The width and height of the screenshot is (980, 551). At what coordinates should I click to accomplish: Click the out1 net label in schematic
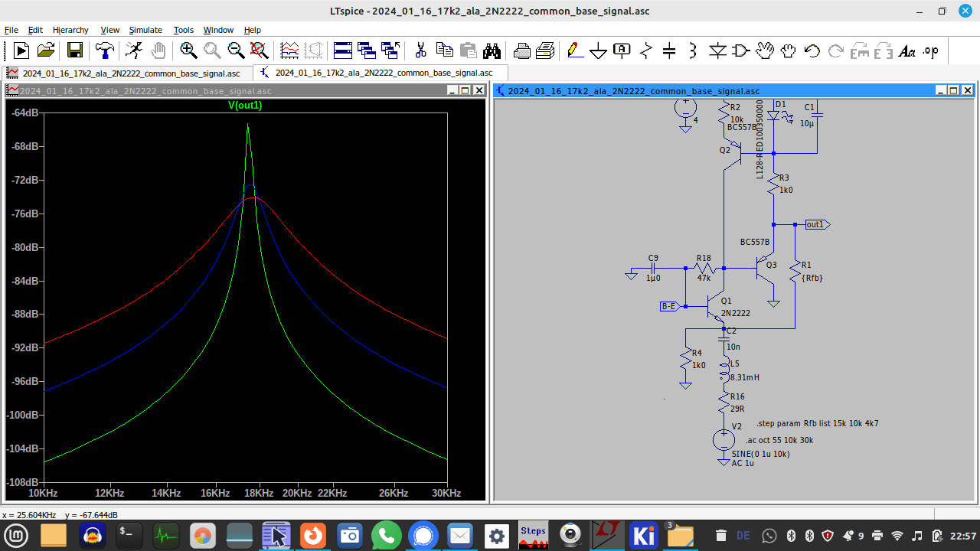pyautogui.click(x=817, y=224)
